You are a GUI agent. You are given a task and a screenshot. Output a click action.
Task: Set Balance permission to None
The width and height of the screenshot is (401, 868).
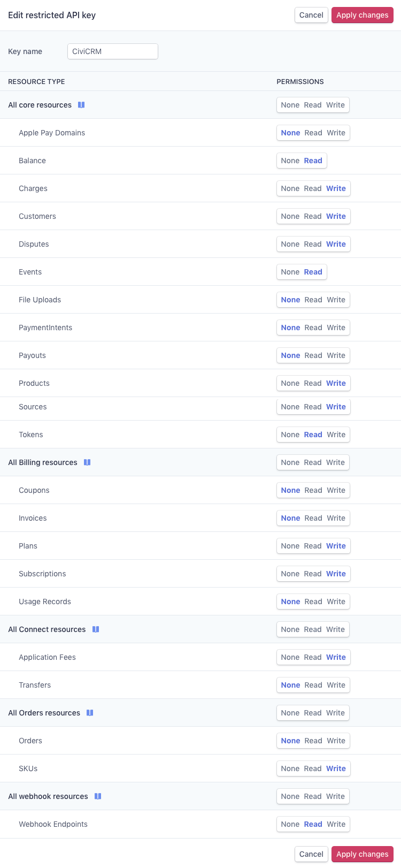(290, 161)
